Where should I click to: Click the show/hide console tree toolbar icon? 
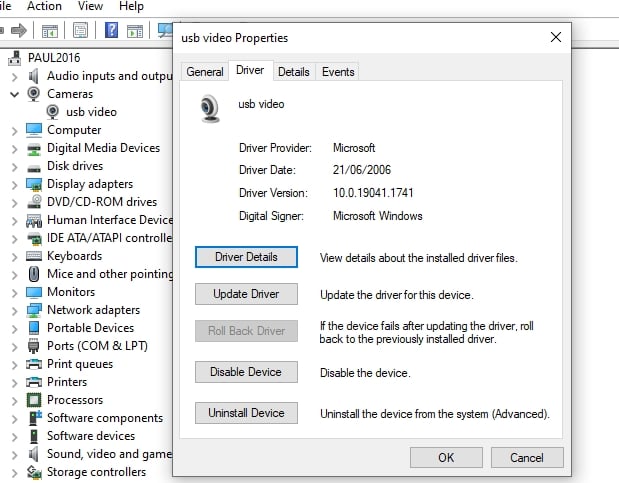click(x=50, y=31)
